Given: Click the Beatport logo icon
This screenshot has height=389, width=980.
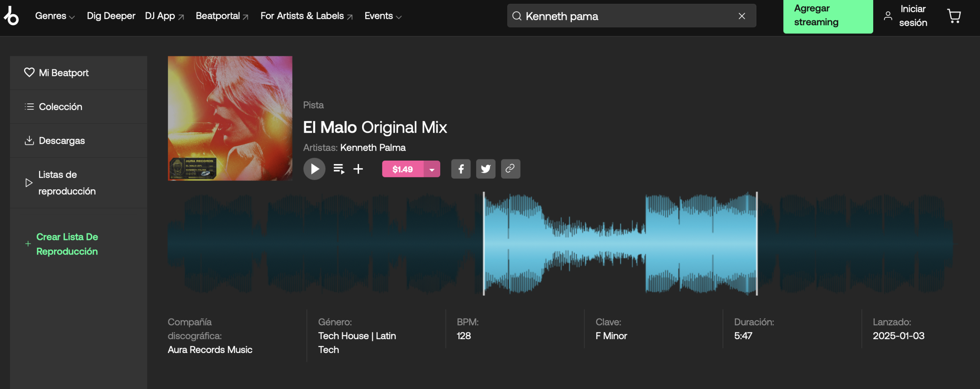Looking at the screenshot, I should tap(11, 16).
